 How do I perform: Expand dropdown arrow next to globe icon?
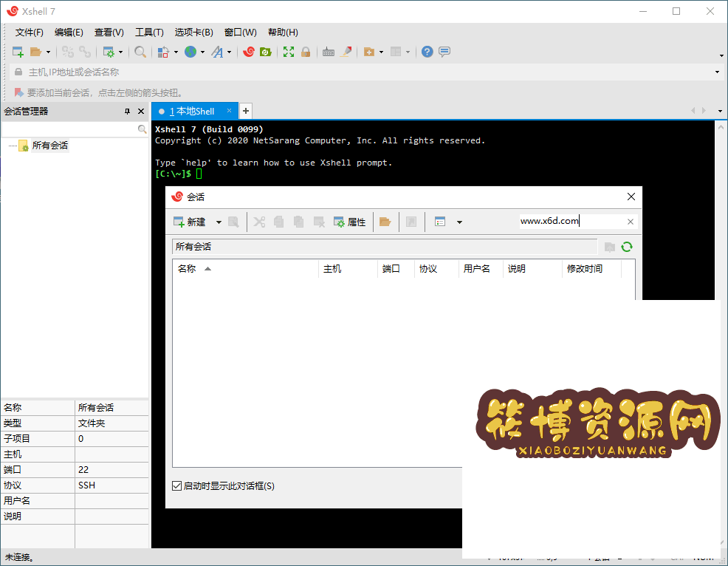[x=202, y=52]
